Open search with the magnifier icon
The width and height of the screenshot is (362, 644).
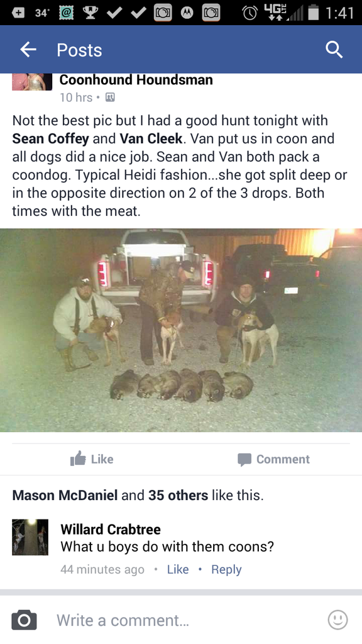[x=334, y=50]
